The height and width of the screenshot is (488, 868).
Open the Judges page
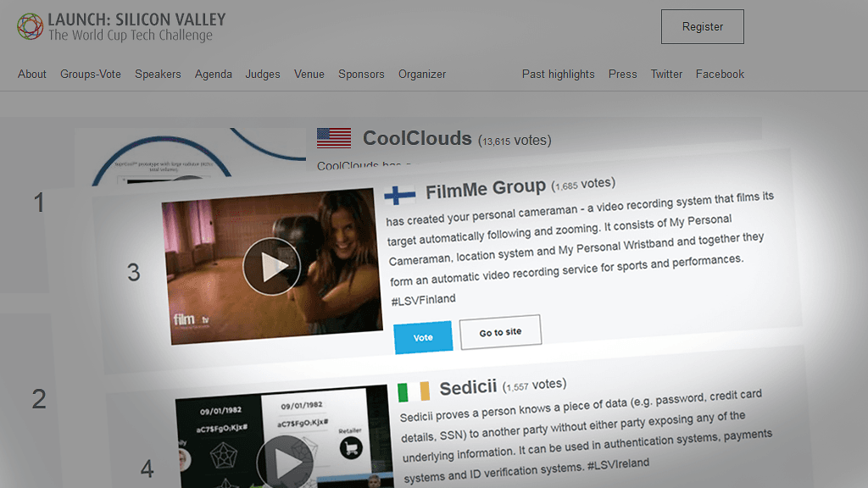point(263,75)
